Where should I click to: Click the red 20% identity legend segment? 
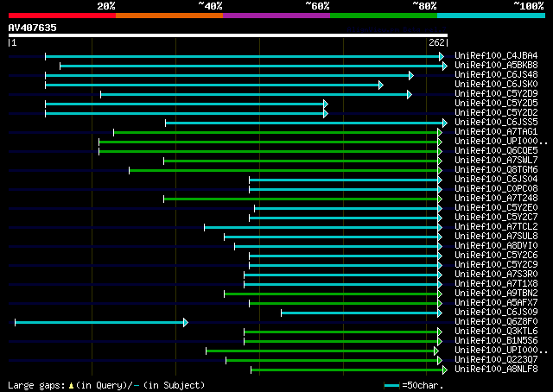[62, 16]
